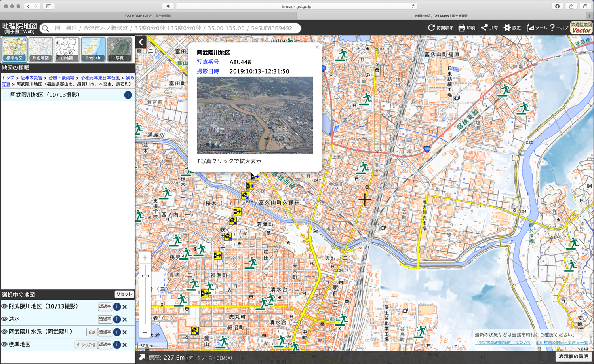
Task: Switch to the 地理院地図 / GSI Maps browser tab
Action: pyautogui.click(x=441, y=16)
